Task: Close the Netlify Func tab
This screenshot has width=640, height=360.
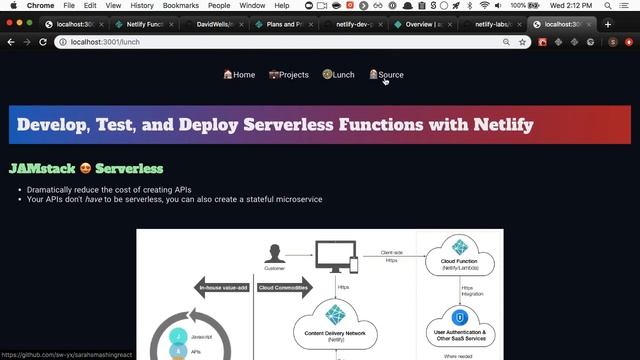Action: pos(171,24)
